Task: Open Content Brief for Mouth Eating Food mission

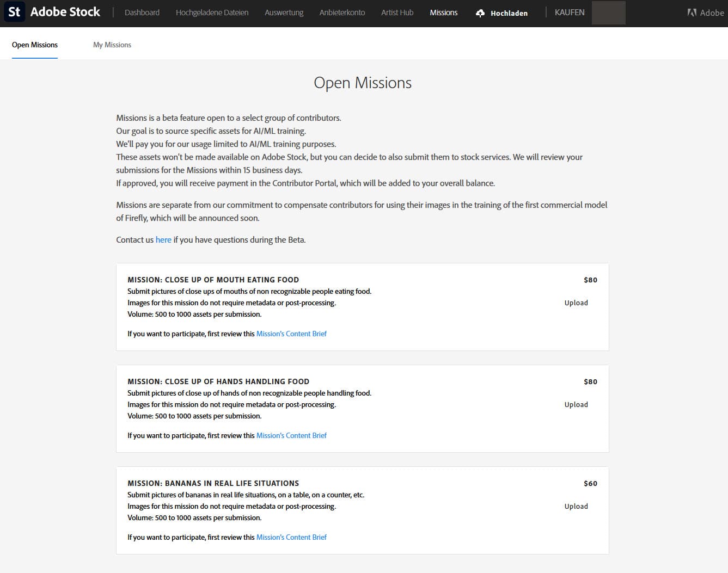Action: pyautogui.click(x=291, y=334)
